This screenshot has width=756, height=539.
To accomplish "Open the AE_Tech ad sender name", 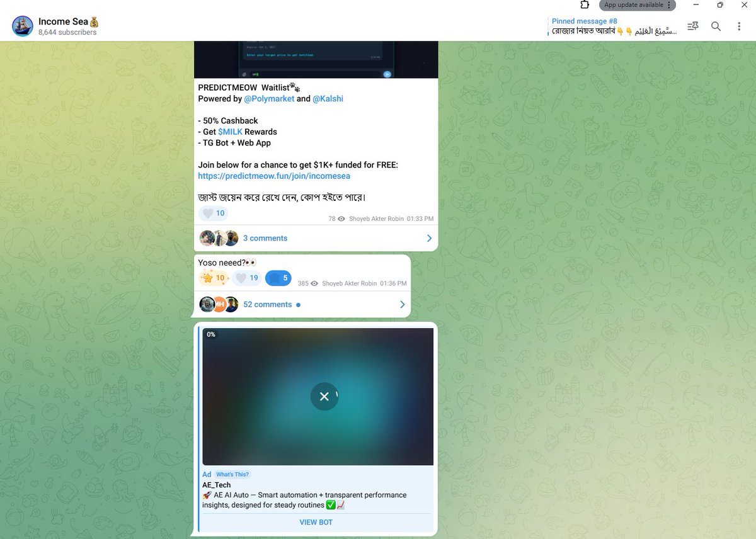I will (217, 485).
